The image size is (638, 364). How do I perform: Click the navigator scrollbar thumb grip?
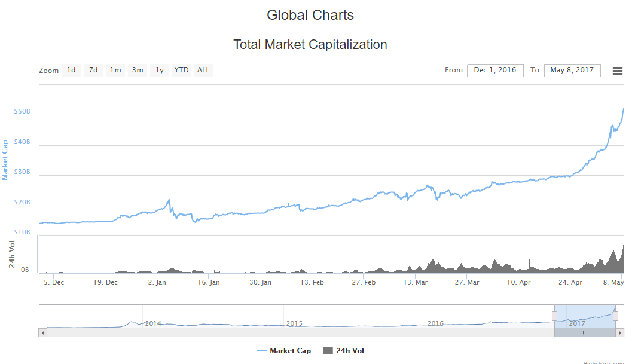[585, 333]
